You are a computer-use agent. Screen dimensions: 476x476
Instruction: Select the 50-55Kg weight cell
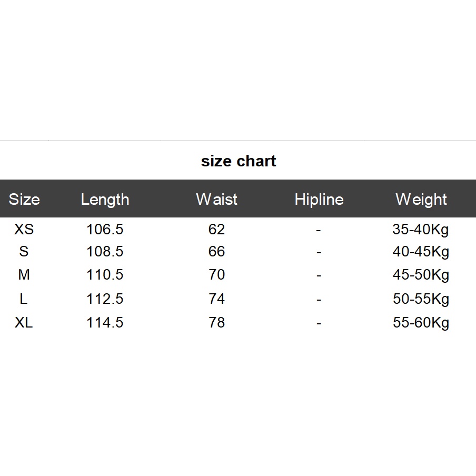[x=421, y=299]
